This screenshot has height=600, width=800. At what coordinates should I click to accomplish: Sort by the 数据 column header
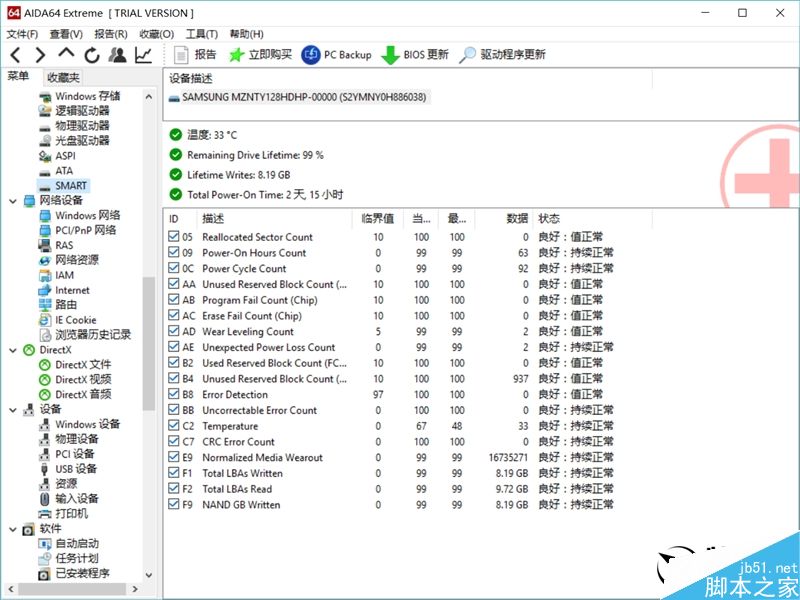(x=504, y=219)
